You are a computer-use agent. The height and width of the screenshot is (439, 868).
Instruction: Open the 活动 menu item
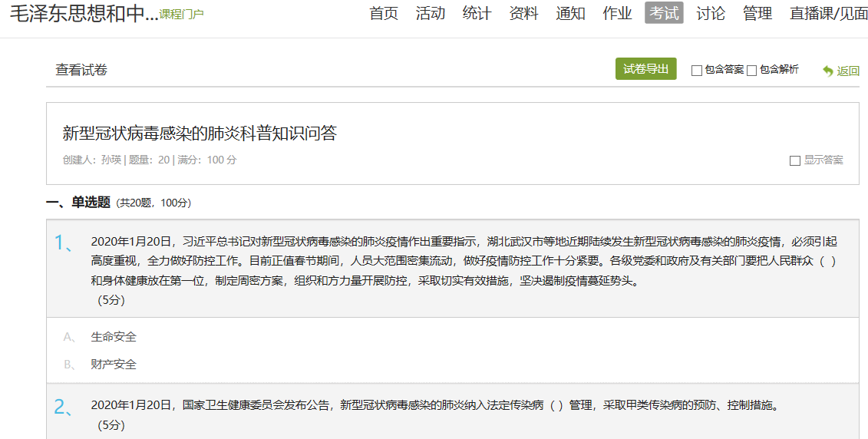431,14
